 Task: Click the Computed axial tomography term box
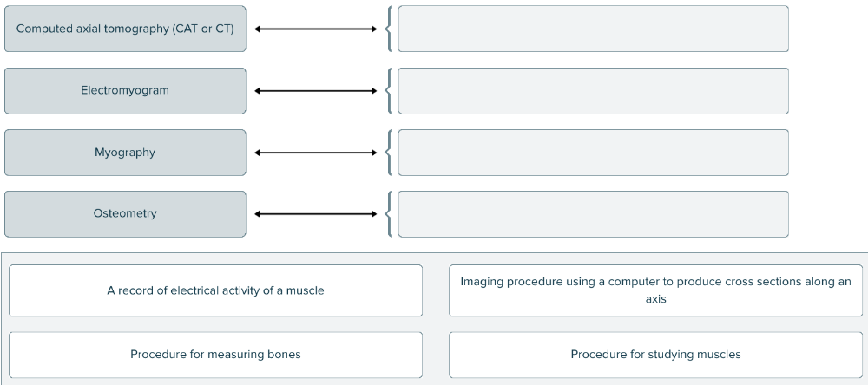click(x=125, y=29)
